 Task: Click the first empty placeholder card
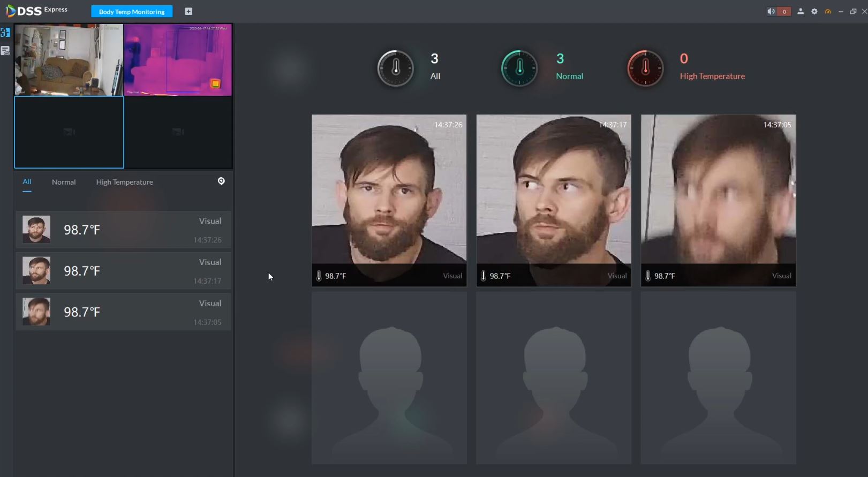pyautogui.click(x=389, y=378)
